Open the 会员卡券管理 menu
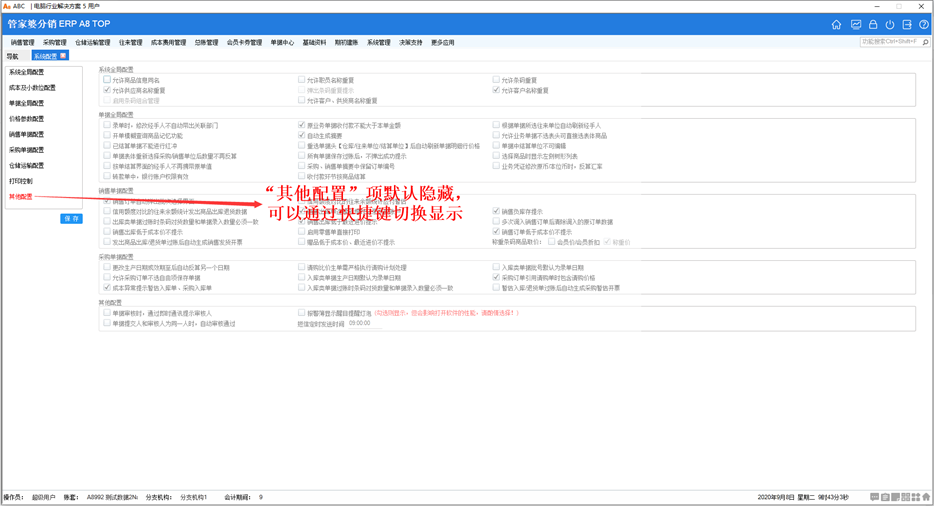Screen dimensions: 934x506 [x=244, y=42]
